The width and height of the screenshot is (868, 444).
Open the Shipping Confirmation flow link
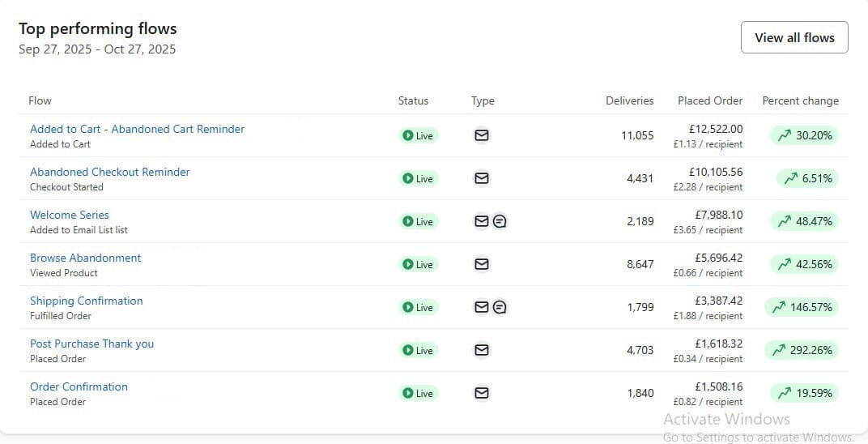87,301
